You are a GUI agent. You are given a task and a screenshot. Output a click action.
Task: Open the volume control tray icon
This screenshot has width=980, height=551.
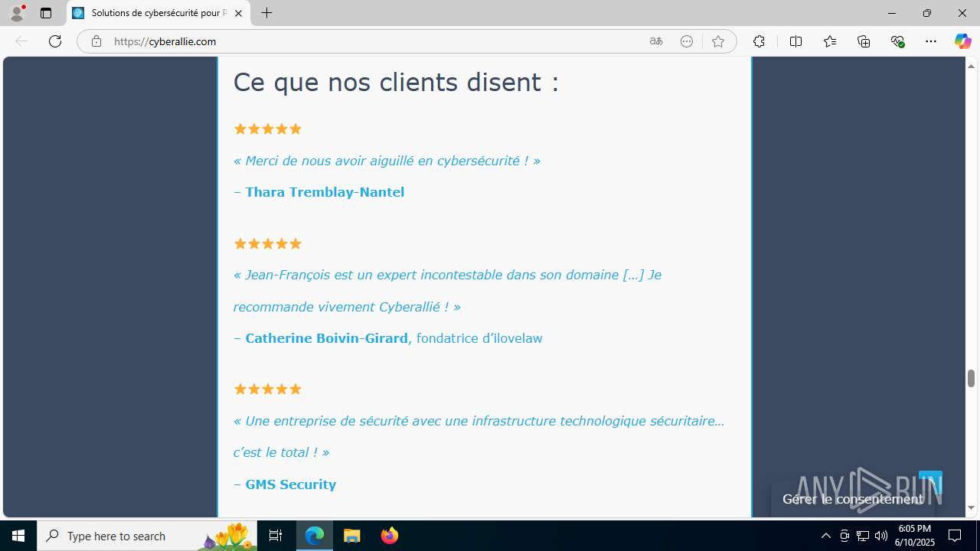[880, 536]
